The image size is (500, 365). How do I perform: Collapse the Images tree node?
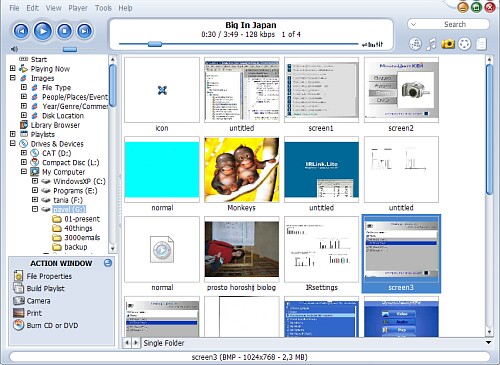pos(13,78)
